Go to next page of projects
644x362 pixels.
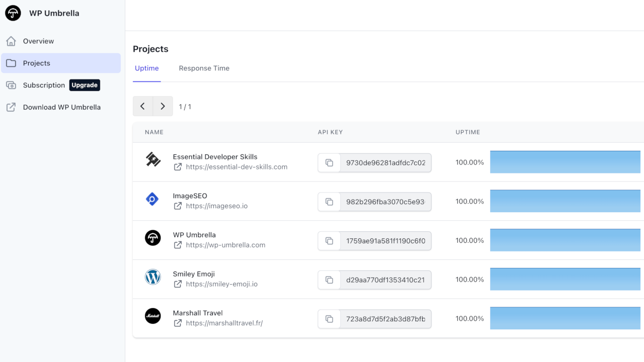pyautogui.click(x=163, y=106)
